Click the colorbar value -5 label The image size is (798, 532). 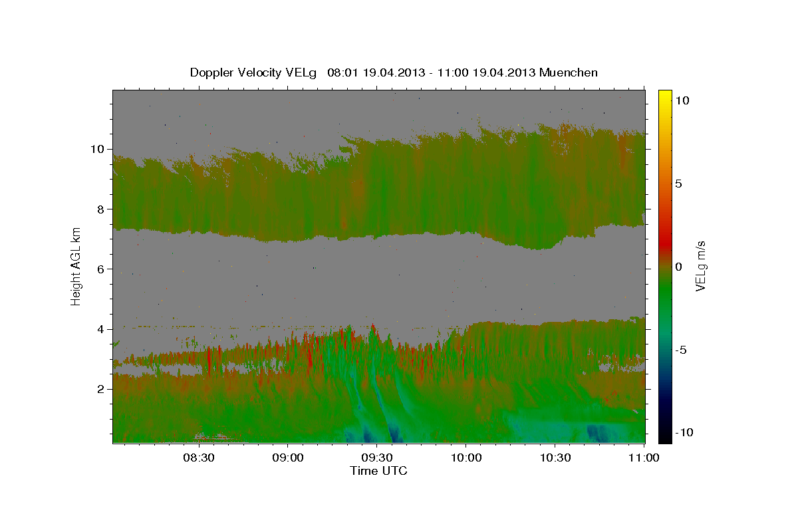coord(680,350)
